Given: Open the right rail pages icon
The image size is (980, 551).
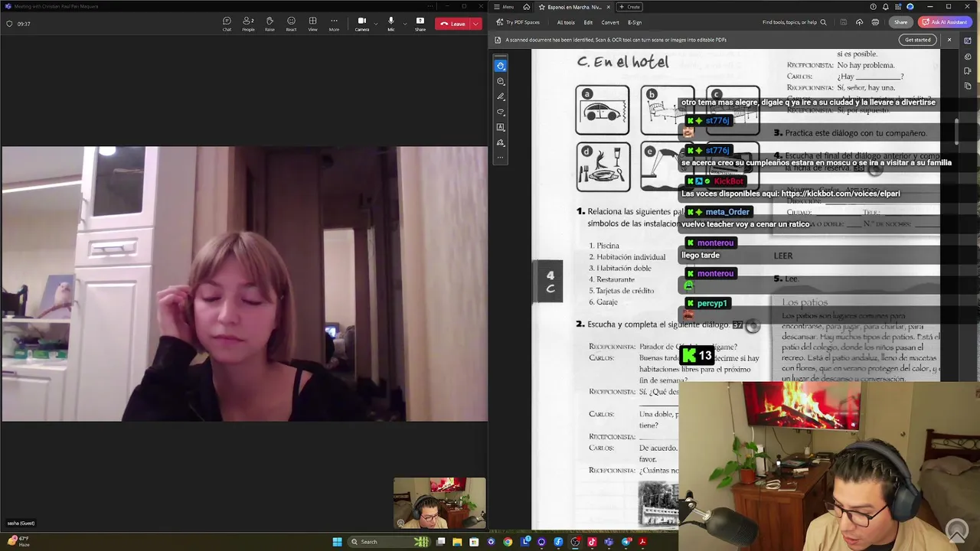Looking at the screenshot, I should [968, 86].
